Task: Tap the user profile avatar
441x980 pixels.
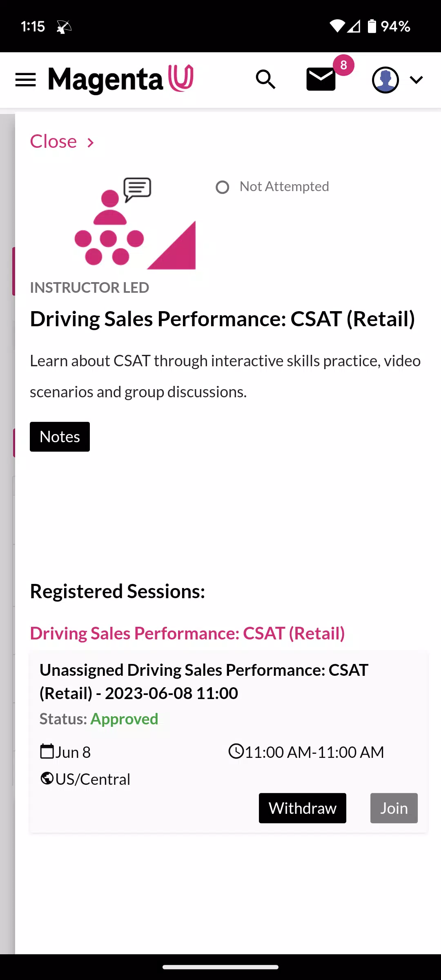Action: 385,80
